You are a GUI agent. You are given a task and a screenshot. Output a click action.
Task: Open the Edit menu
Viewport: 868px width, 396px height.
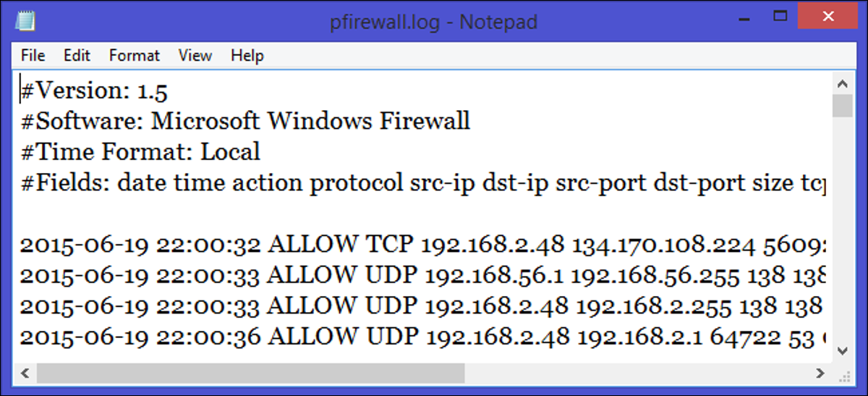coord(77,55)
